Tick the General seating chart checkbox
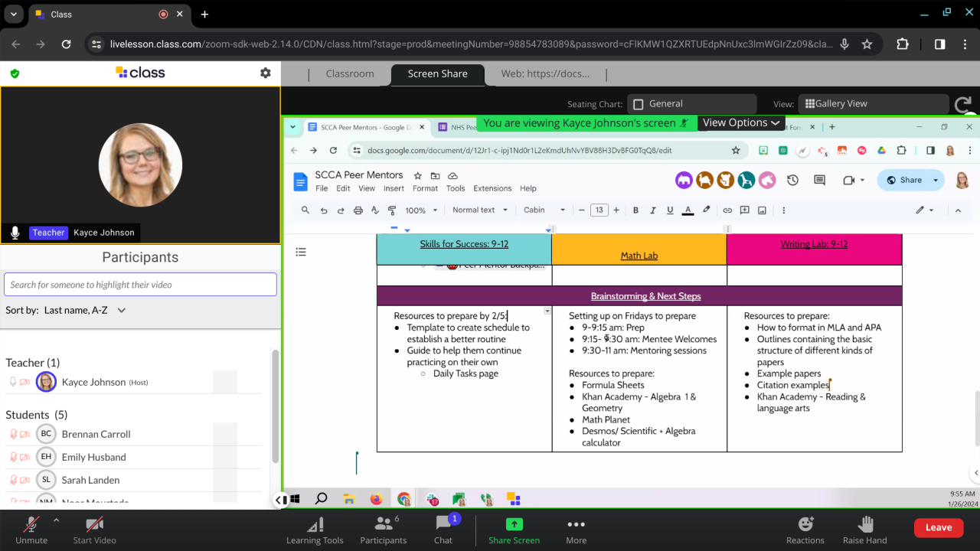 click(638, 104)
